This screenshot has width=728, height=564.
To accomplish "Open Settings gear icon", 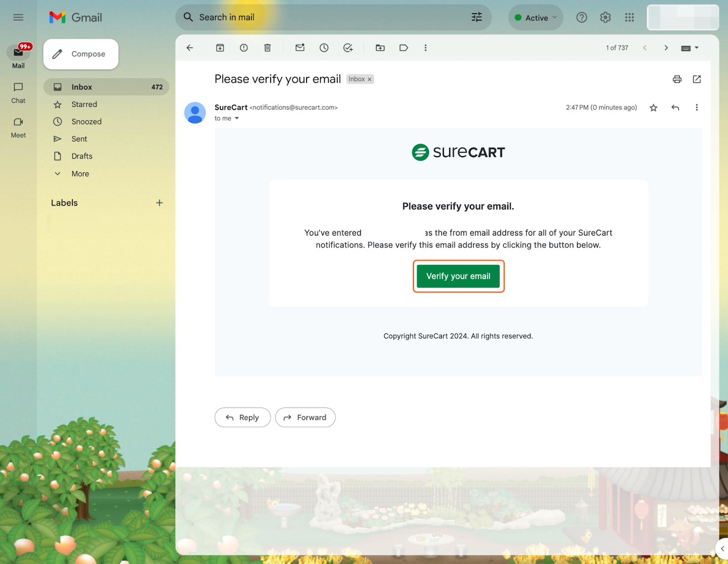I will (x=605, y=17).
